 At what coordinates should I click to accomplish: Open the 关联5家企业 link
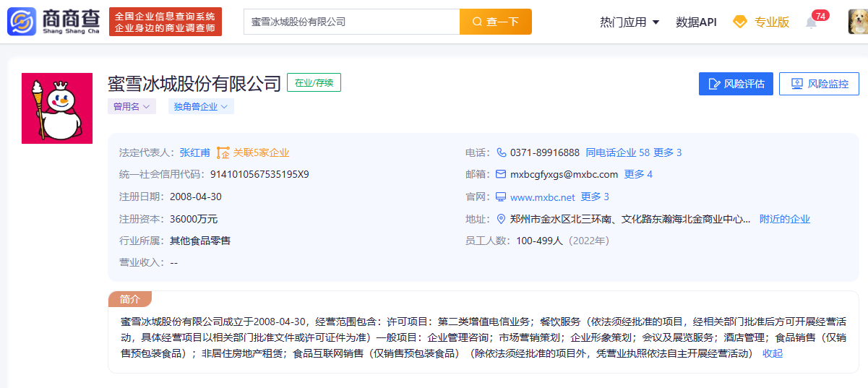coord(261,152)
